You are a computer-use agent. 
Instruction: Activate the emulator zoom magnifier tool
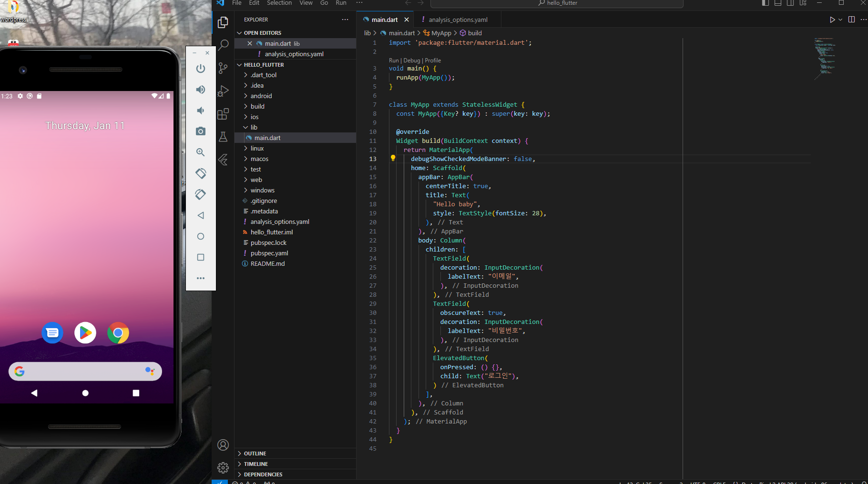click(201, 152)
